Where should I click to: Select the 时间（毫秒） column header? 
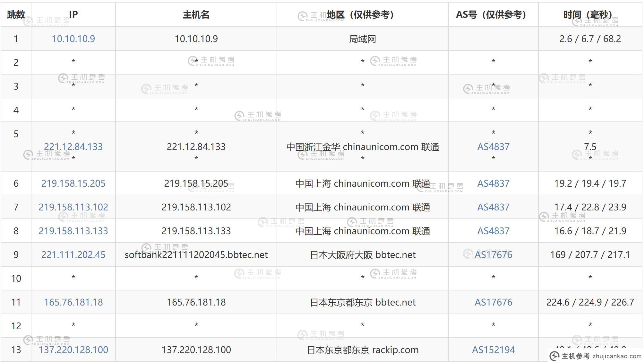coord(590,14)
